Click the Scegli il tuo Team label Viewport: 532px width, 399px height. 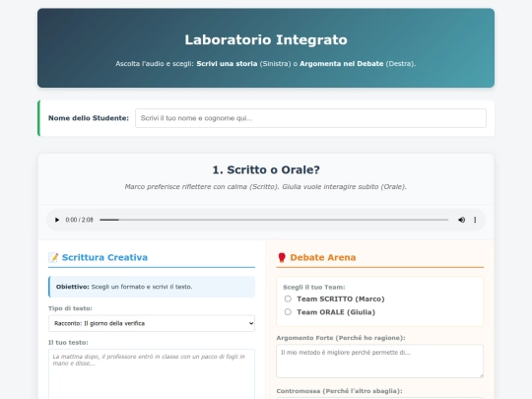(x=314, y=287)
